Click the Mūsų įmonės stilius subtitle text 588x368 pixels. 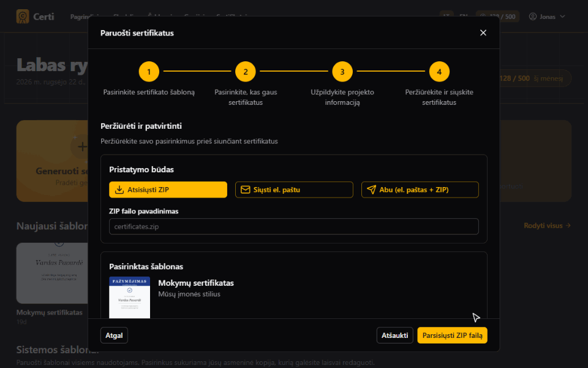coord(189,294)
